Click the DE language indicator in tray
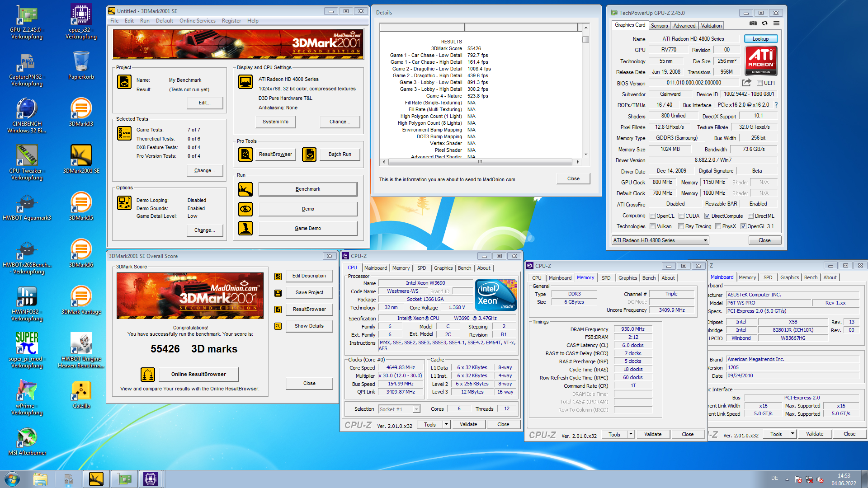The height and width of the screenshot is (488, 868). (774, 478)
